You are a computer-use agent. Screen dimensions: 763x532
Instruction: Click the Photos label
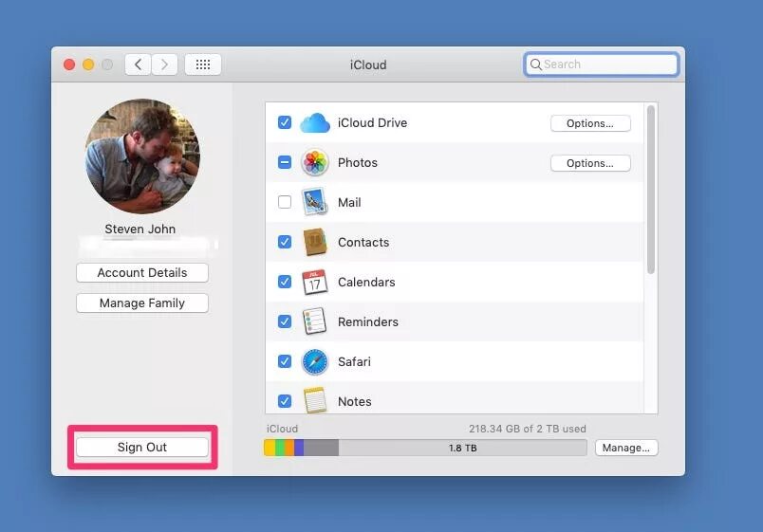coord(358,162)
